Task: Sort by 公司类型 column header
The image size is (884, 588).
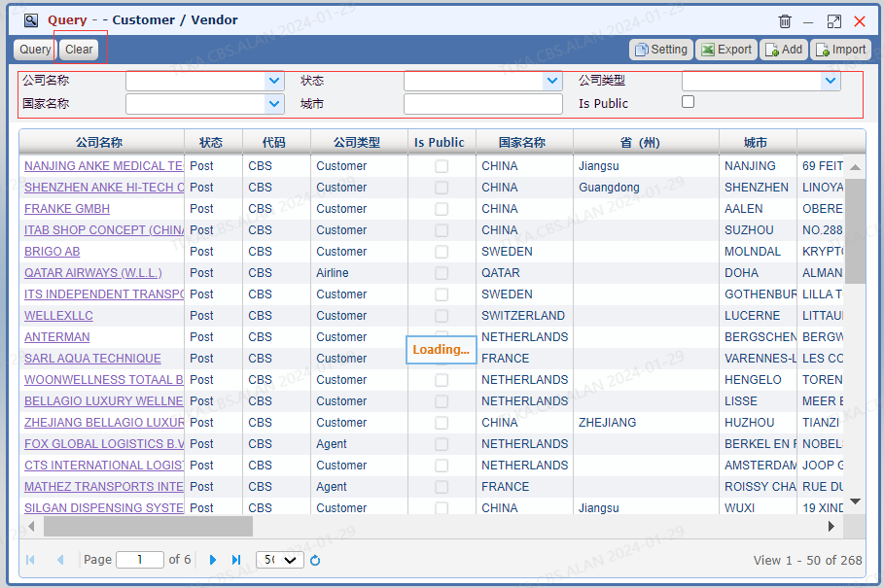Action: tap(357, 143)
